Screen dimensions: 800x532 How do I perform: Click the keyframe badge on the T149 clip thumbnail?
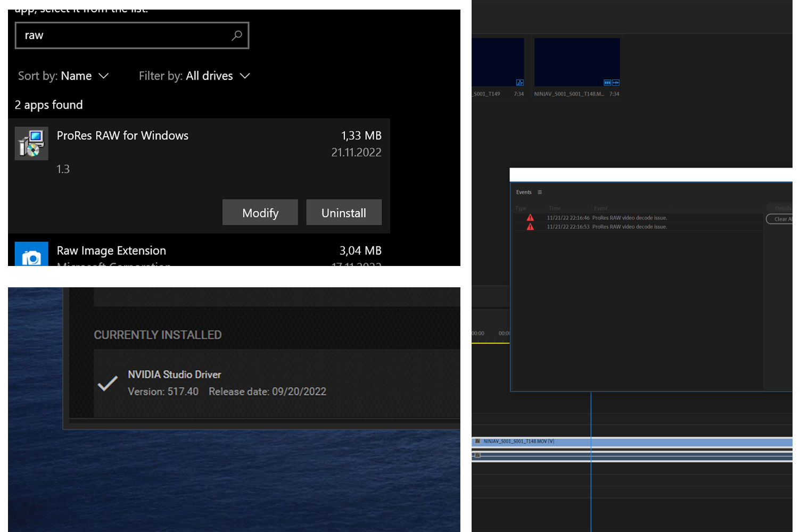[x=520, y=82]
